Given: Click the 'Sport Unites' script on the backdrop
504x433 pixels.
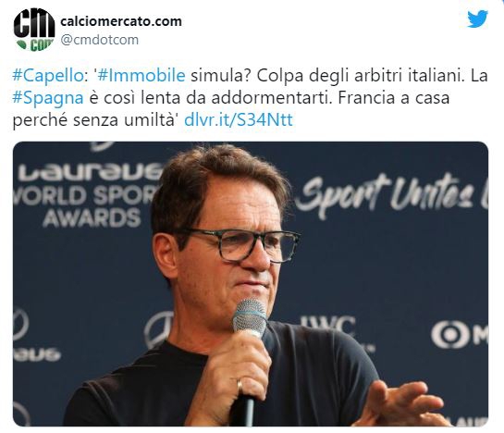Looking at the screenshot, I should pyautogui.click(x=391, y=192).
